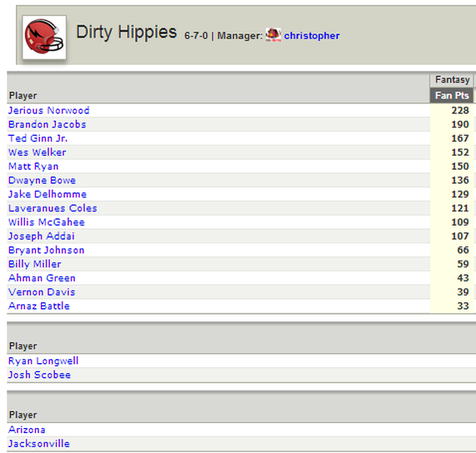This screenshot has height=453, width=476.
Task: Open Jerious Norwood player page
Action: pos(49,110)
